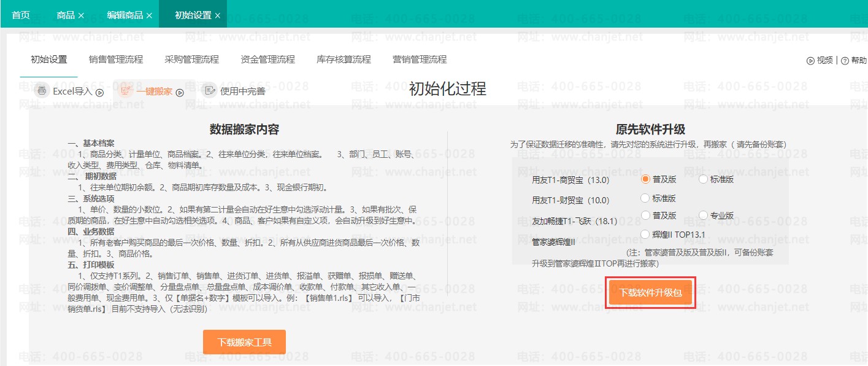Close the 初始设置 tab in teal bar
This screenshot has width=868, height=366.
[217, 15]
